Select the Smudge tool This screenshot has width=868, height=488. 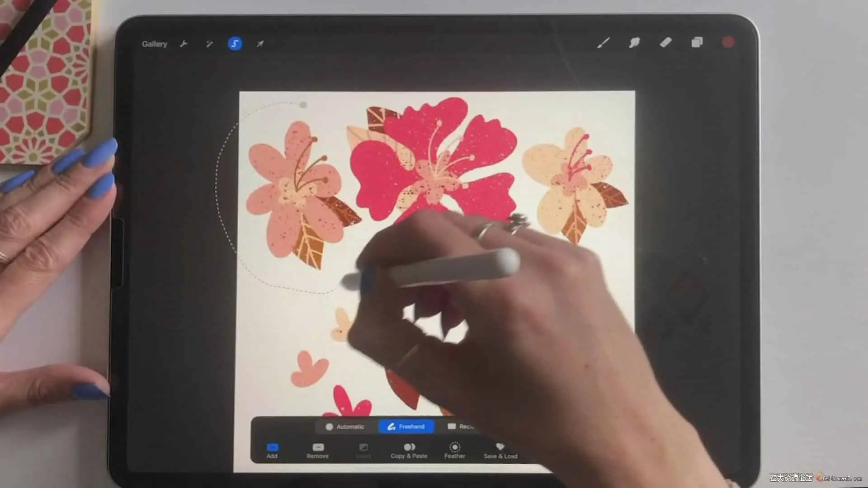(634, 43)
